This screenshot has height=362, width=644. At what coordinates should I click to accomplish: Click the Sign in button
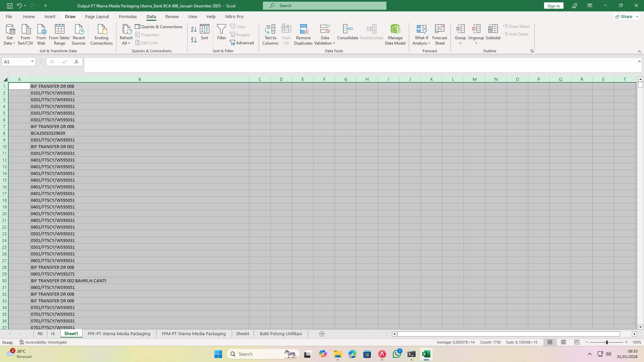553,5
